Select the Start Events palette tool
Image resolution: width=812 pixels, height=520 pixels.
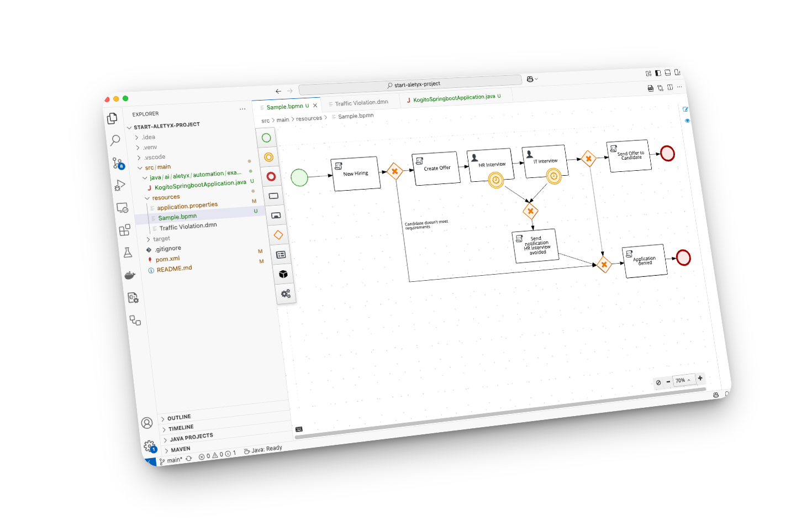tap(266, 138)
